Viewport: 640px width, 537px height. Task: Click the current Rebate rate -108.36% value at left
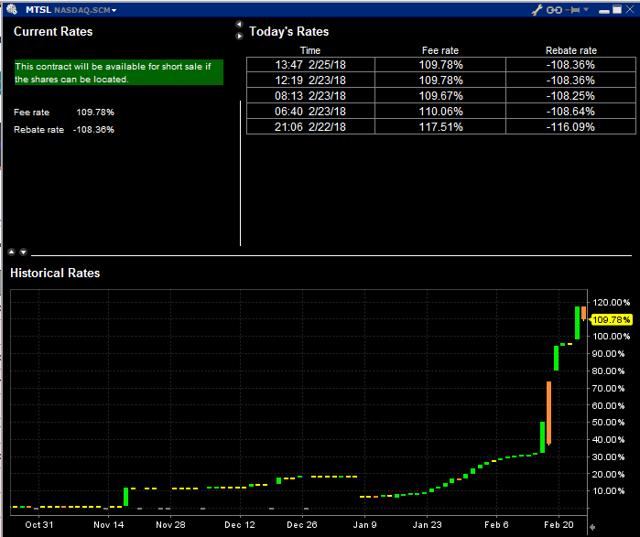tap(93, 130)
